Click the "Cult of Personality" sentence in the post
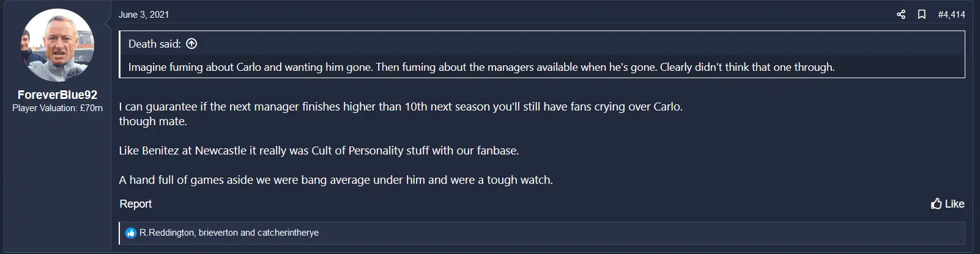Viewport: 980px width, 254px height. pos(318,151)
